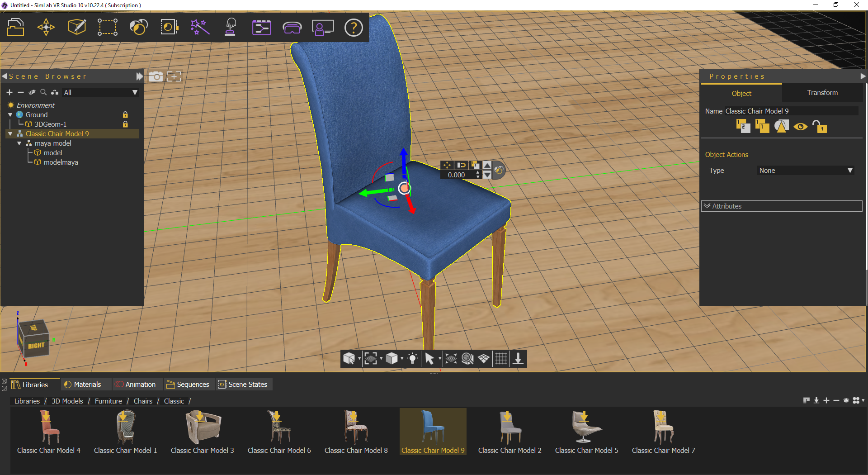This screenshot has height=475, width=868.
Task: Add a node in Scene Browser
Action: [x=9, y=92]
